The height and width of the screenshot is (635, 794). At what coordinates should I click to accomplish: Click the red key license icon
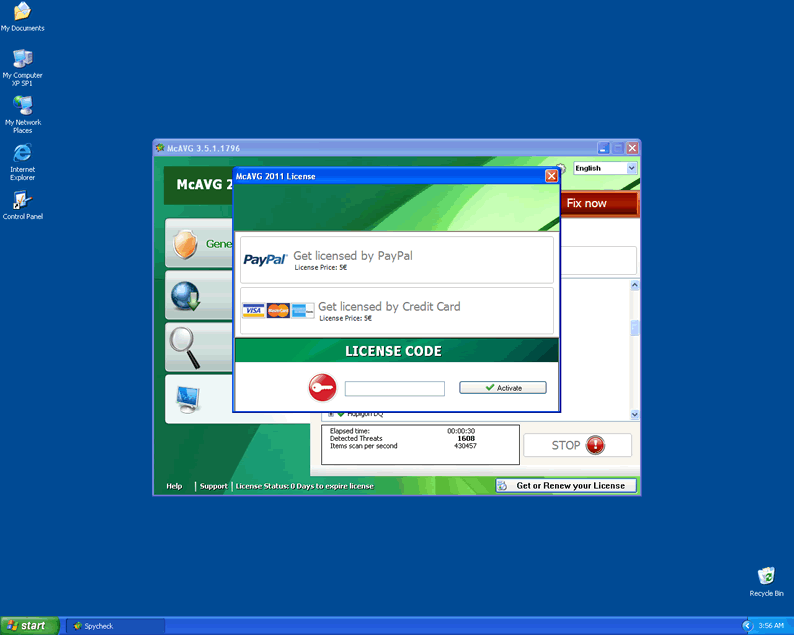pyautogui.click(x=322, y=388)
